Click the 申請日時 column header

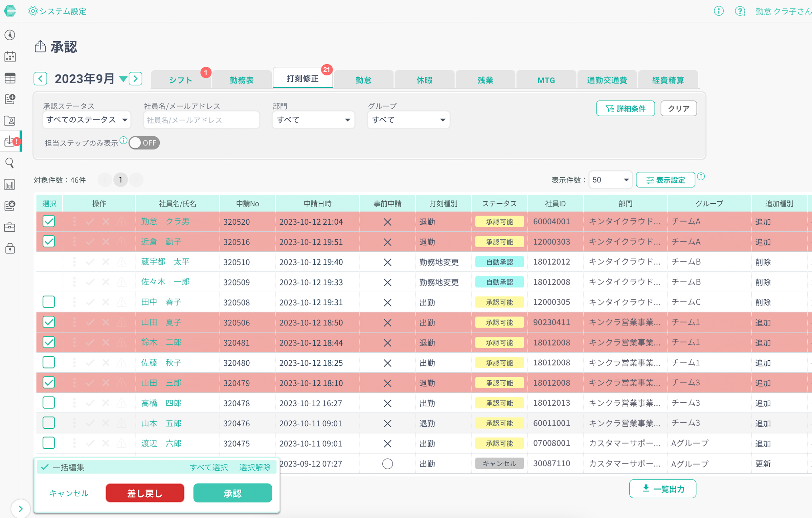[317, 203]
